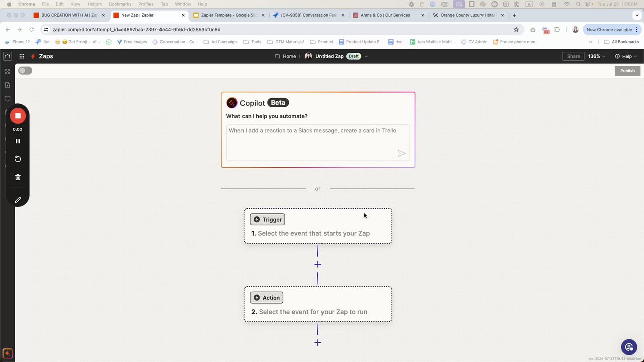Expand the Untitled Zap name dropdown
Viewport: 644px width, 362px height.
click(x=366, y=56)
